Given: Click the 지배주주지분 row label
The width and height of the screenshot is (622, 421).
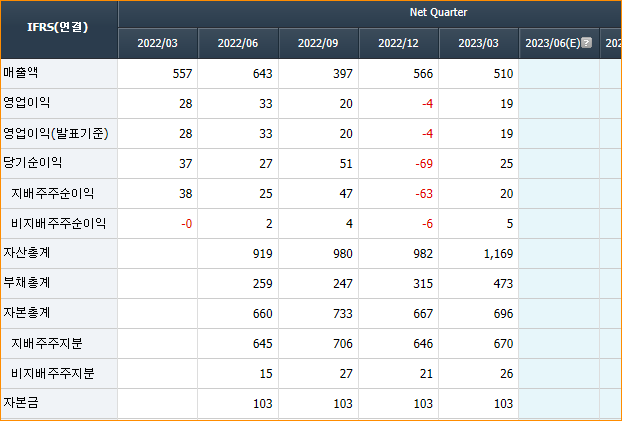Looking at the screenshot, I should point(46,343).
